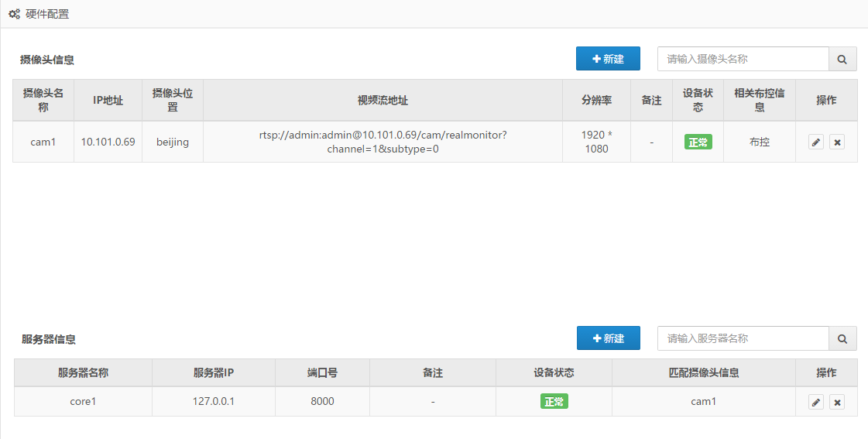Click the green 正常 badge for server core1
The height and width of the screenshot is (439, 868).
click(x=554, y=402)
